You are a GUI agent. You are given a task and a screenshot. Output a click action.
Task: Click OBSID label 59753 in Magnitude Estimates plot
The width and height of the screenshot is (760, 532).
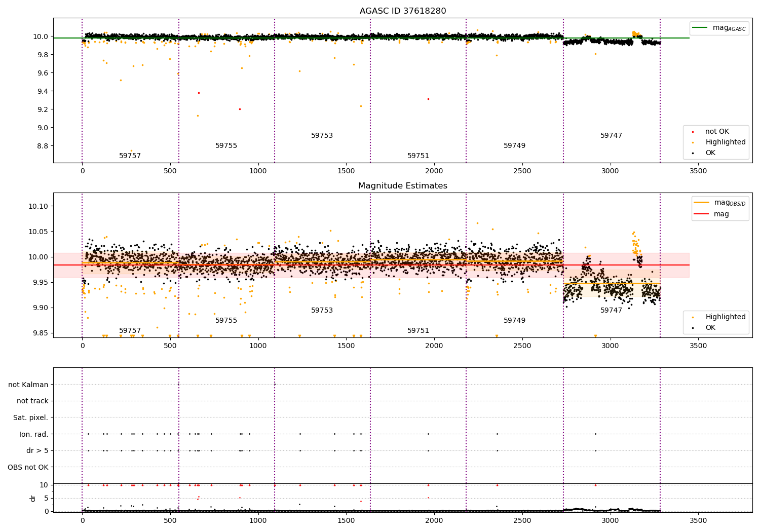(x=322, y=311)
